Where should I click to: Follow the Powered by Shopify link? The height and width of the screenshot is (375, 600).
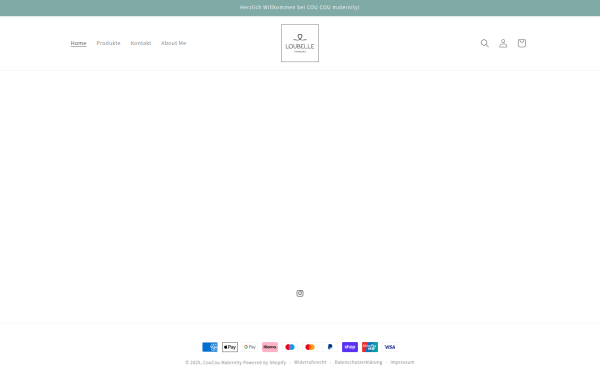pyautogui.click(x=264, y=362)
